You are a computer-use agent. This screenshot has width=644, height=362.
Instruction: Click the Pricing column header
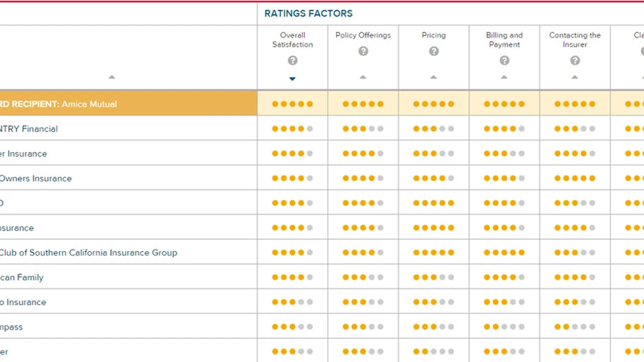pos(434,35)
